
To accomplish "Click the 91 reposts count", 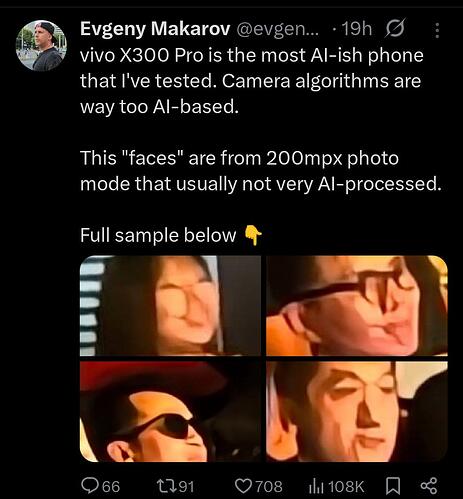I will [185, 486].
